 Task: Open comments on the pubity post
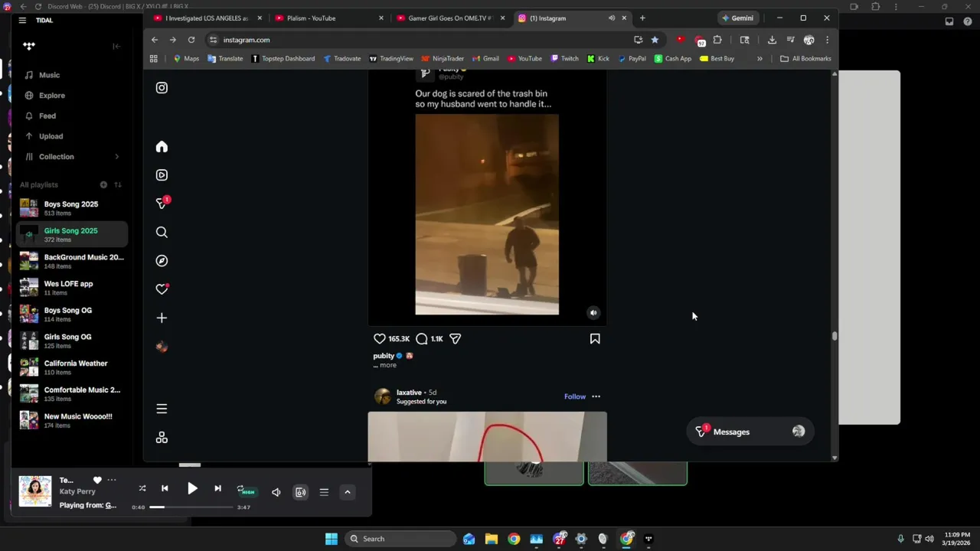tap(422, 338)
